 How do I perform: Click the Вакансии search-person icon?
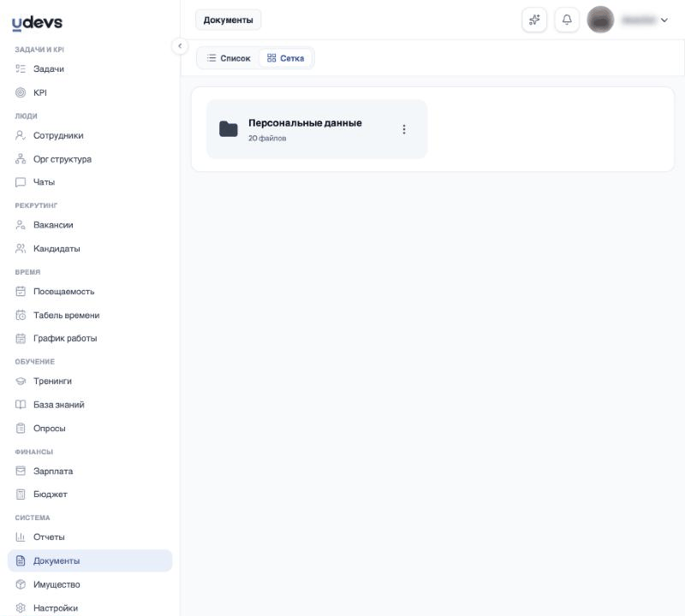pos(21,225)
